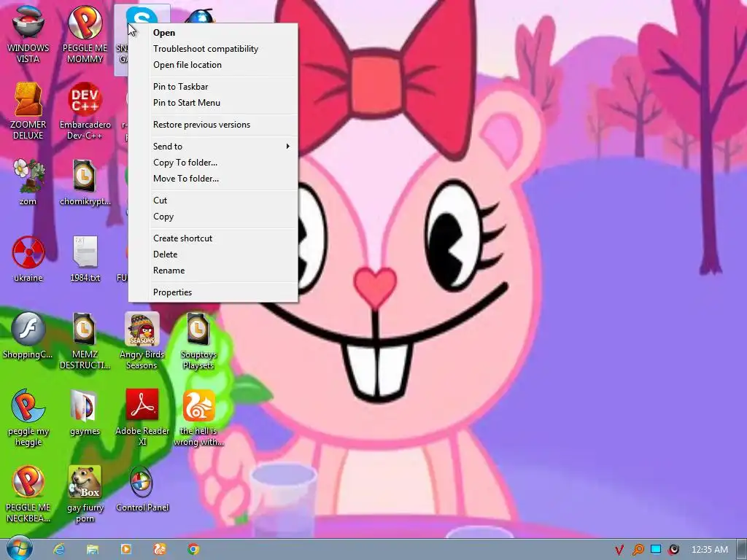The height and width of the screenshot is (560, 747).
Task: Choose Restore previous versions
Action: tap(213, 124)
